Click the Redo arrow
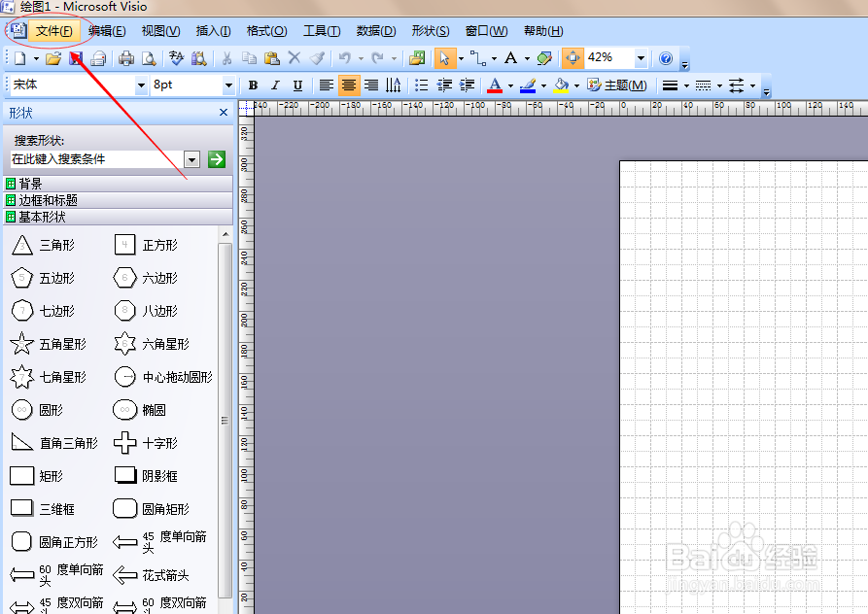868x614 pixels. click(x=377, y=57)
